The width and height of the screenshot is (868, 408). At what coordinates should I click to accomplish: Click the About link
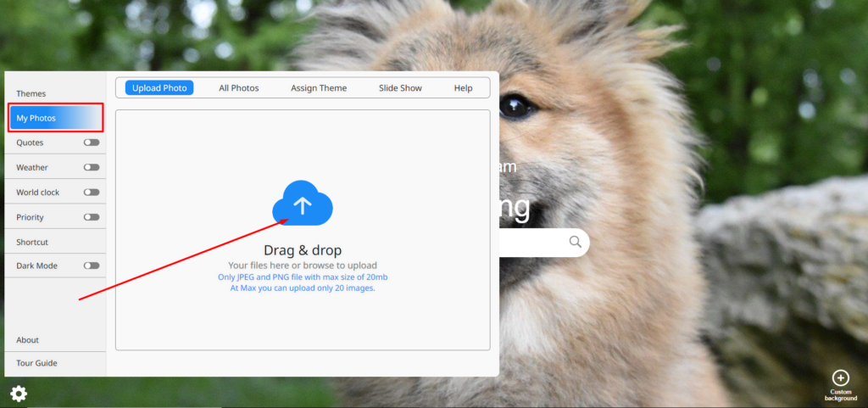[x=28, y=340]
